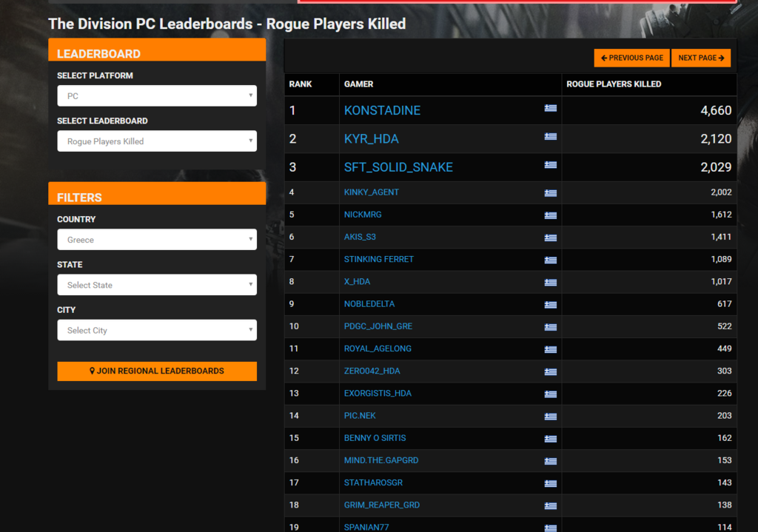
Task: Open KINKY_AGENT player profile link
Action: pos(372,192)
